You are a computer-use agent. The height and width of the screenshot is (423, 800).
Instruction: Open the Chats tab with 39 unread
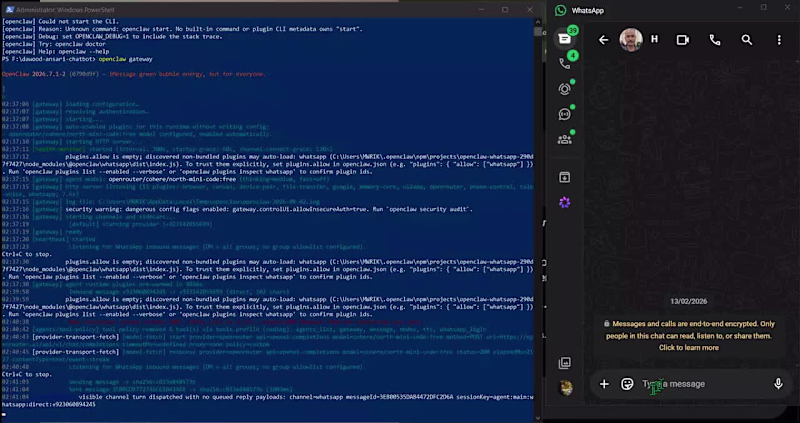point(565,39)
